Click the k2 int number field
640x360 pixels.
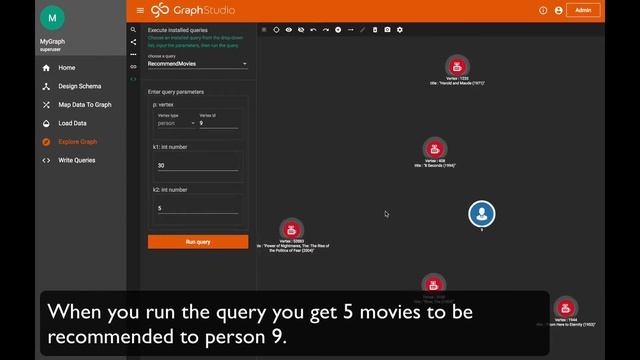tap(198, 208)
